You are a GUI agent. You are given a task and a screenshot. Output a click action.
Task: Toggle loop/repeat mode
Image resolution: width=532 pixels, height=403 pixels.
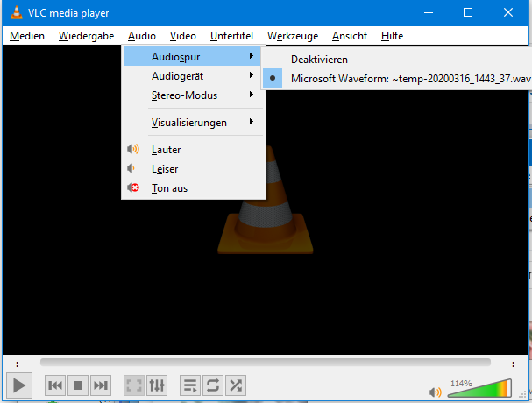pyautogui.click(x=213, y=385)
